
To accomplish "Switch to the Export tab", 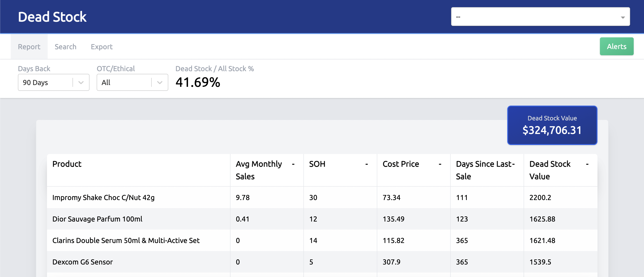I will (x=102, y=47).
